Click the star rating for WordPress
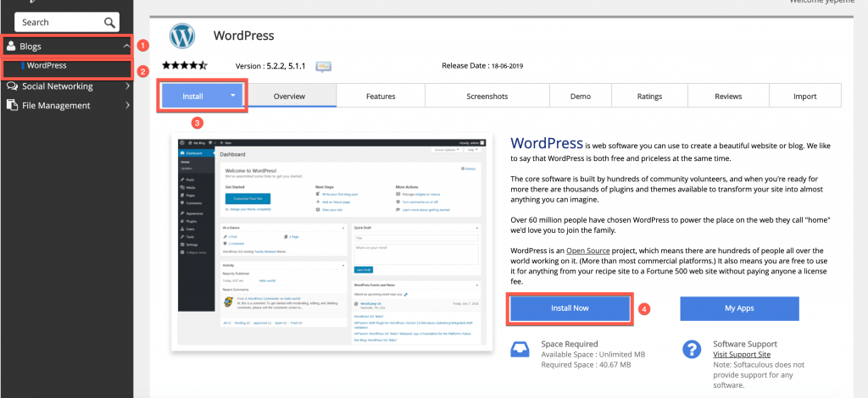Screen dimensions: 868x398 click(x=184, y=65)
